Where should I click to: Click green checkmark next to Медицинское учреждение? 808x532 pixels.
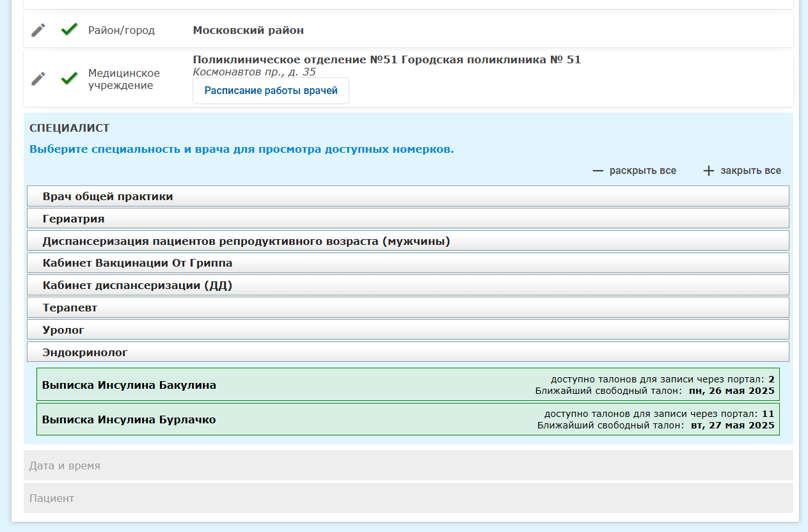pyautogui.click(x=69, y=79)
